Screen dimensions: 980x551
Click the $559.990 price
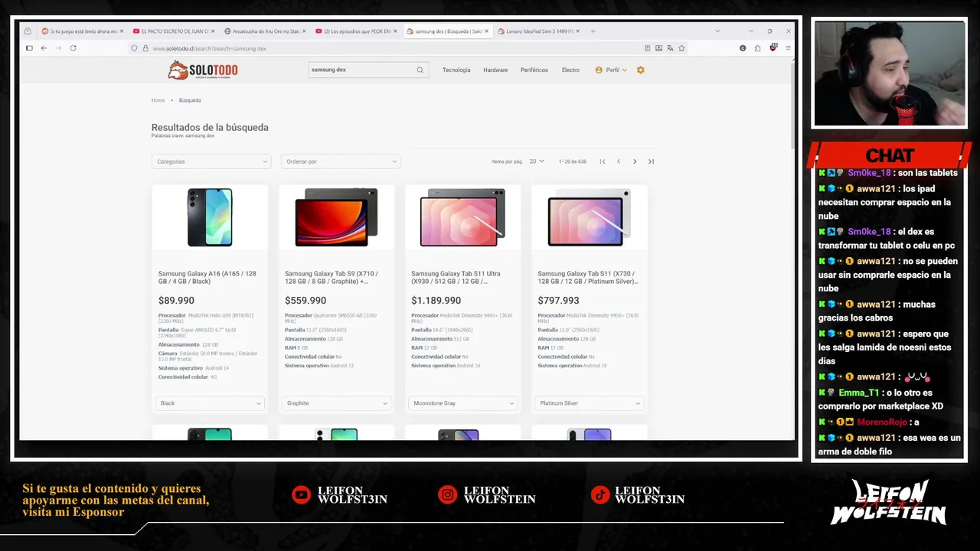(x=305, y=301)
